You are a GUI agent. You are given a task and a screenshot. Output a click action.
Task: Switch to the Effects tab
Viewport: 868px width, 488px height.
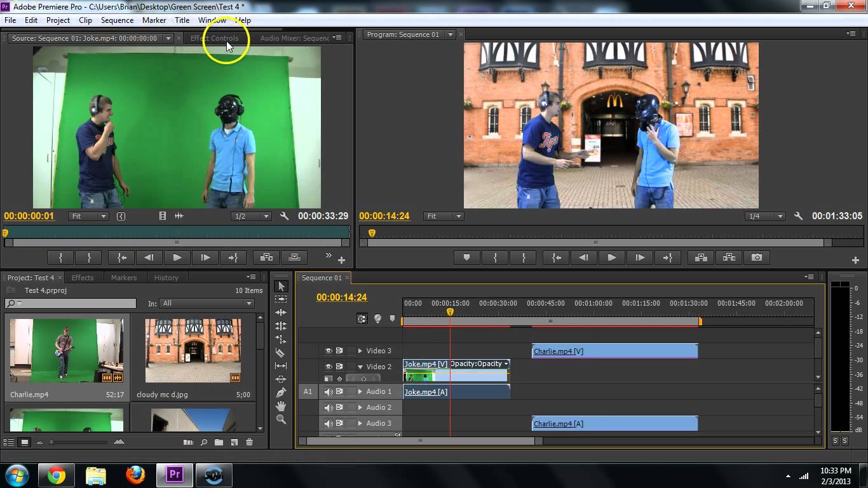click(83, 277)
